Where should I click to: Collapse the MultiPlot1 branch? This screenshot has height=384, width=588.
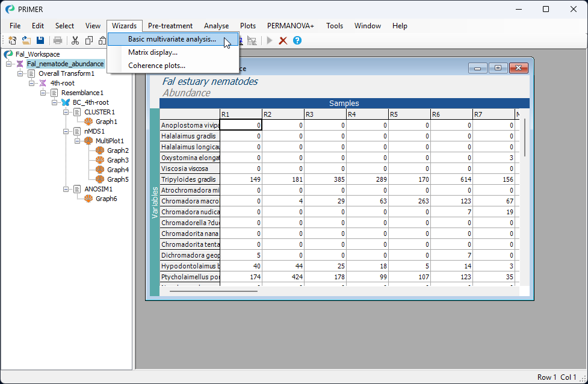coord(77,141)
